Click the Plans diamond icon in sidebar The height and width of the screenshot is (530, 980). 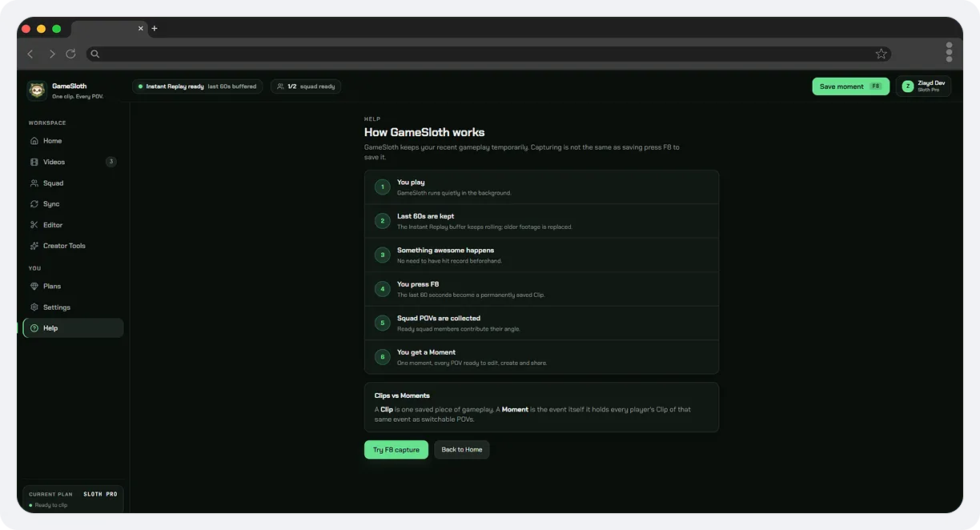[x=34, y=286]
